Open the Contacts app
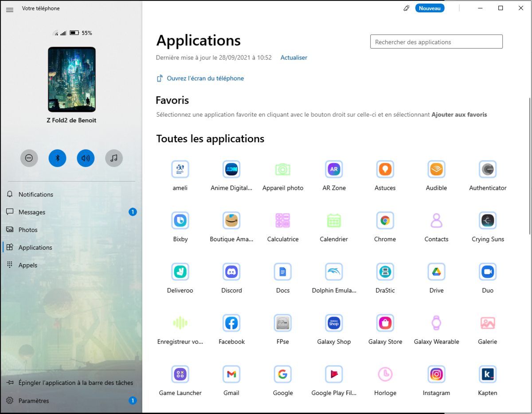532x414 pixels. coord(437,220)
